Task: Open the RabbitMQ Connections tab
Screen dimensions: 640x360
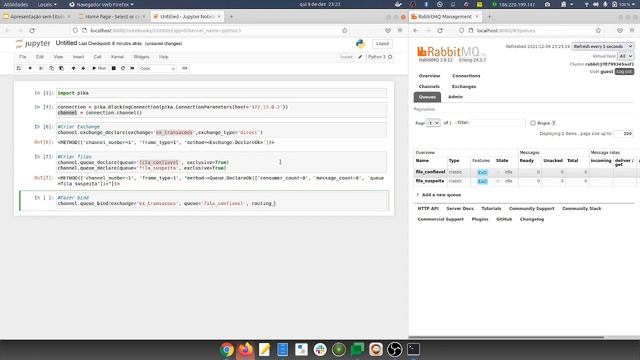Action: [466, 76]
